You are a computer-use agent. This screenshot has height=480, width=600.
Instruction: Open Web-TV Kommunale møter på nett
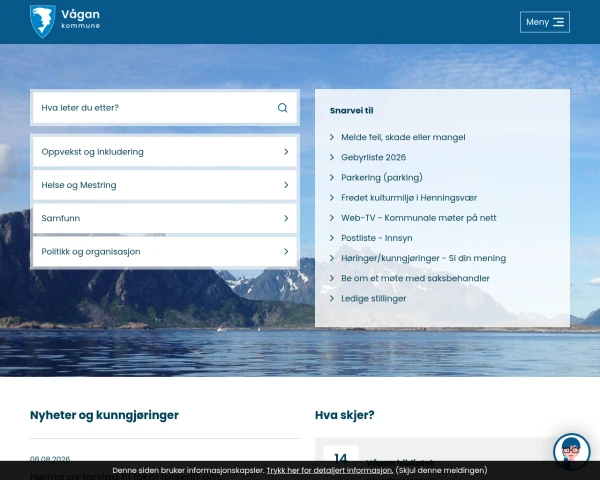tap(419, 218)
